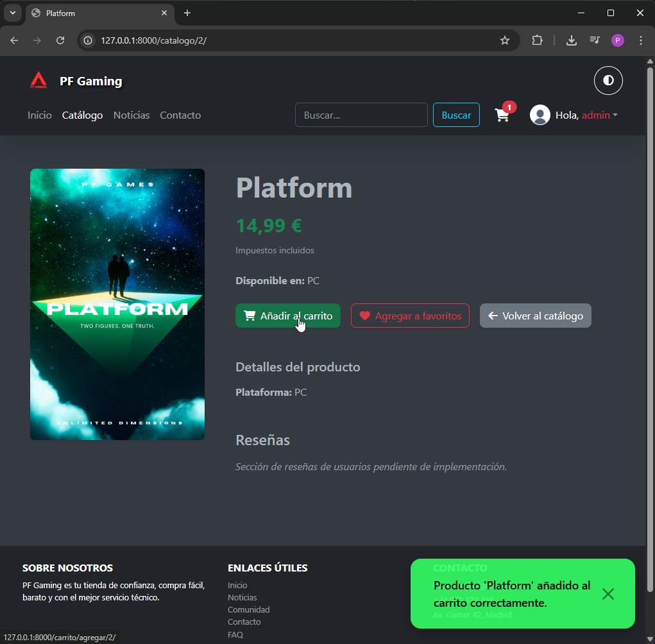Open Contacto in the navbar
This screenshot has height=644, width=655.
point(180,115)
